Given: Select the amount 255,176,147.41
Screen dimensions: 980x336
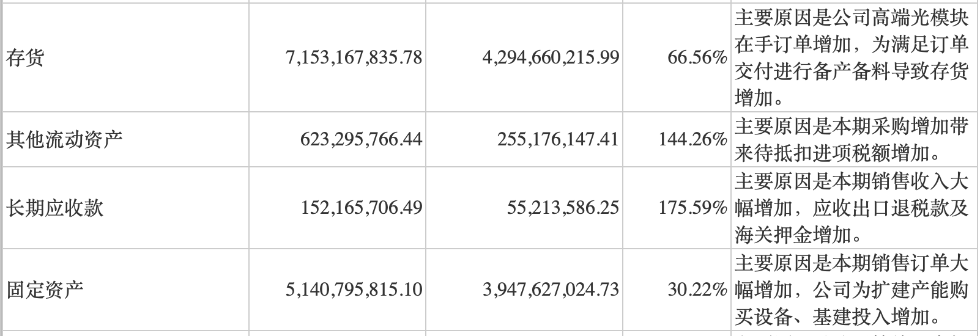Looking at the screenshot, I should coord(558,139).
